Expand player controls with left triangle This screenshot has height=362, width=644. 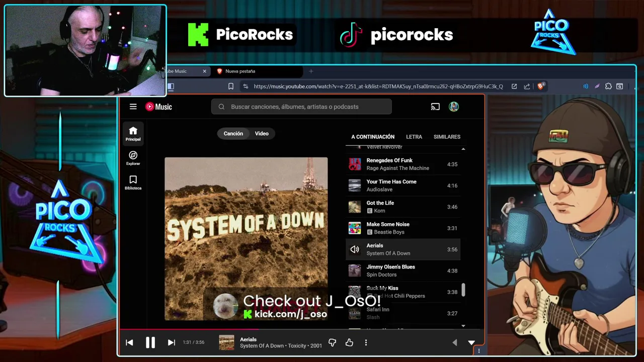[x=454, y=342]
